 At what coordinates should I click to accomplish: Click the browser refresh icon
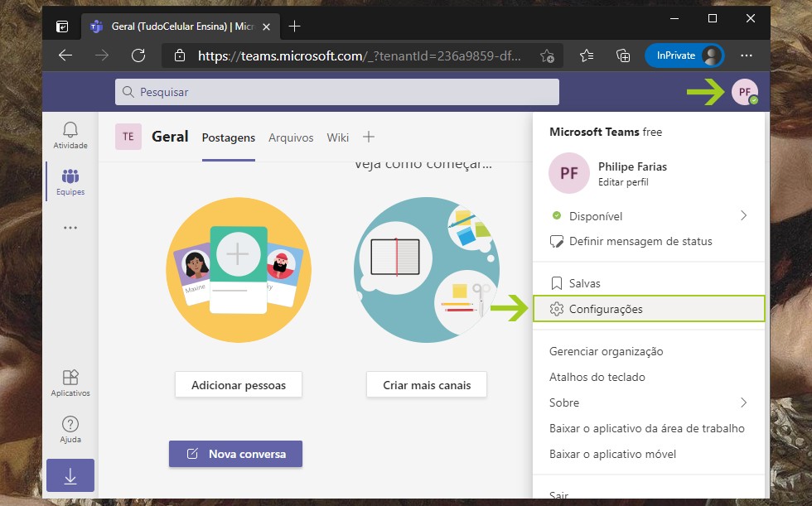click(138, 55)
